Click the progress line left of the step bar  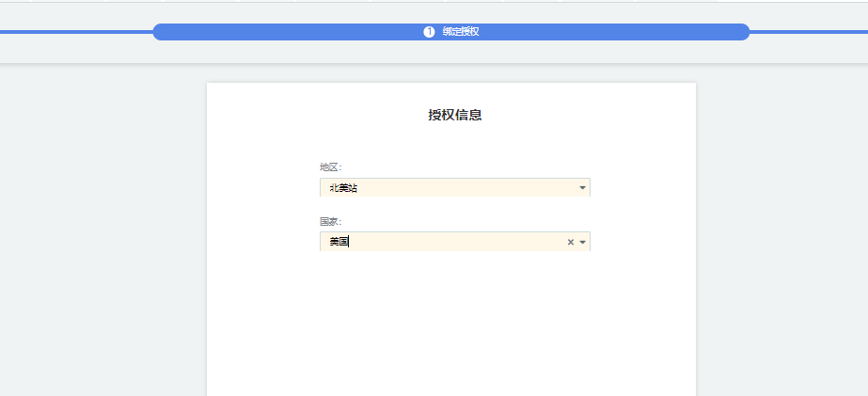click(75, 32)
